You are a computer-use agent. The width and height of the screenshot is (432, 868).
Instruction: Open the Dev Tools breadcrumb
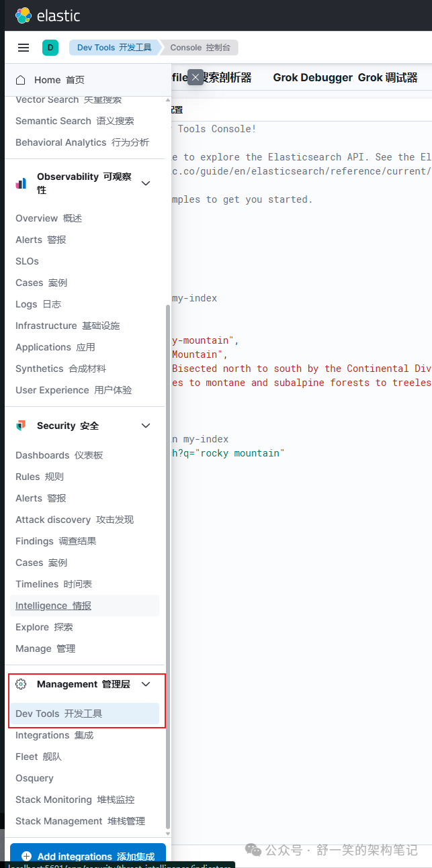tap(114, 48)
